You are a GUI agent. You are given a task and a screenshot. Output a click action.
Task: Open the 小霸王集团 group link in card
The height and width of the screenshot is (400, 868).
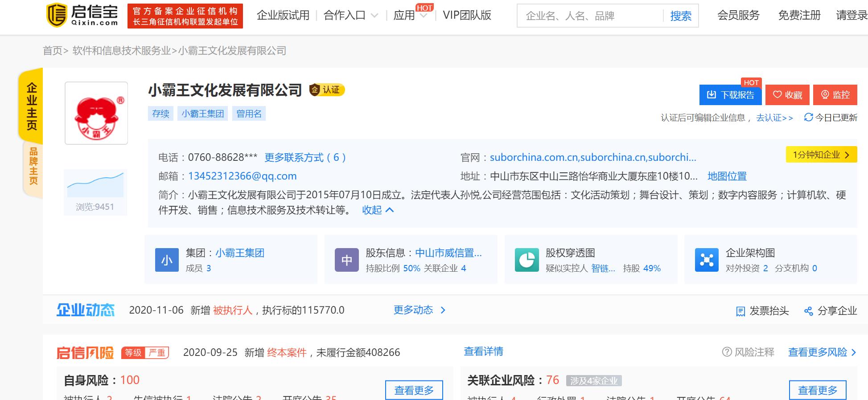pos(240,253)
